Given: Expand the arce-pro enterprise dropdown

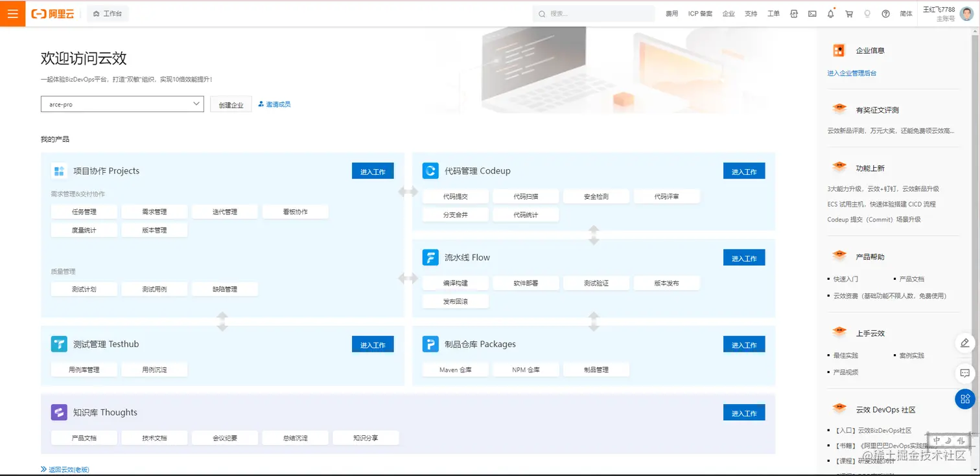Looking at the screenshot, I should pos(122,104).
